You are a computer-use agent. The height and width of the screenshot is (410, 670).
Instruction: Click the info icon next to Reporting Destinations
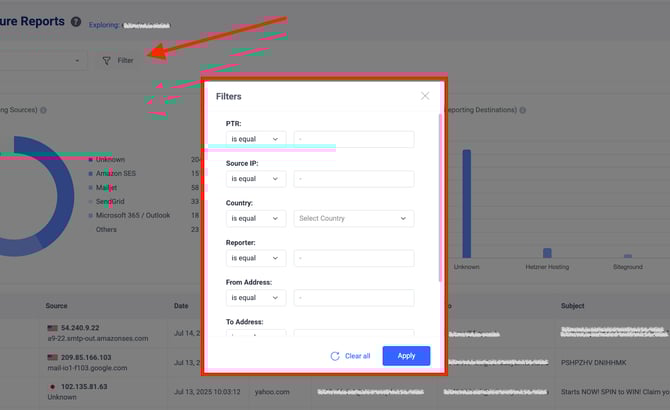pyautogui.click(x=522, y=110)
